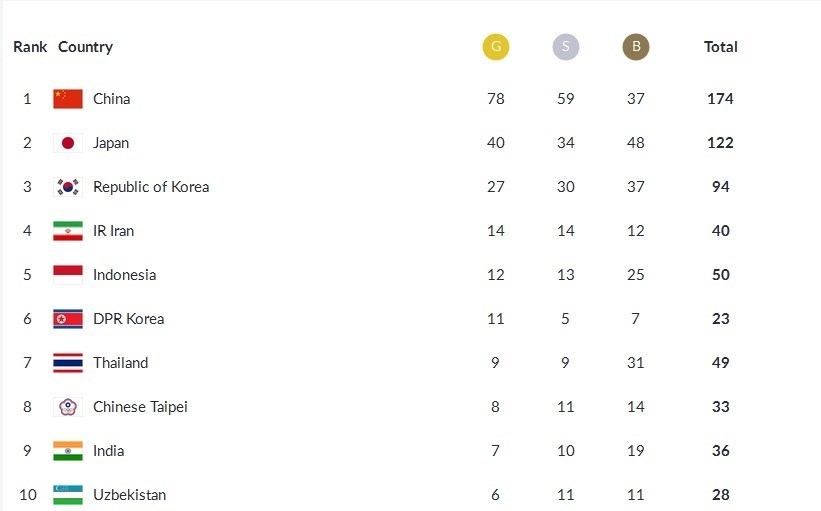Click the Uzbekistan flag icon
This screenshot has height=511, width=821.
68,495
